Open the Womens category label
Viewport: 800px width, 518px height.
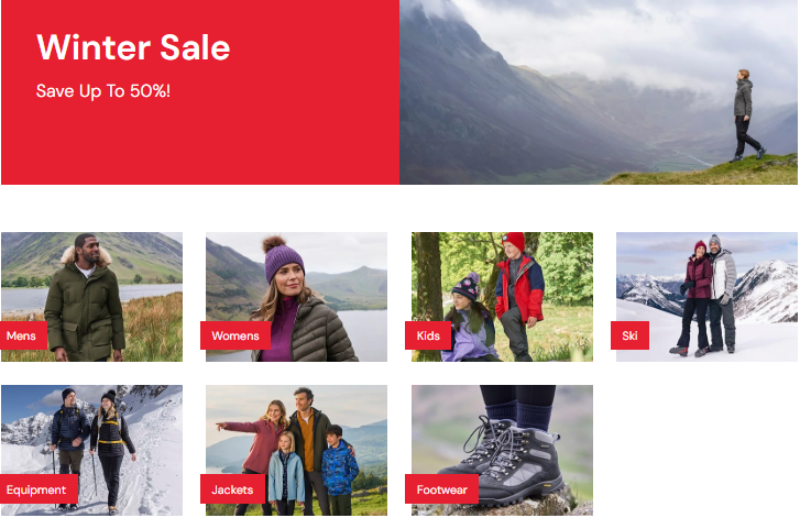(235, 335)
